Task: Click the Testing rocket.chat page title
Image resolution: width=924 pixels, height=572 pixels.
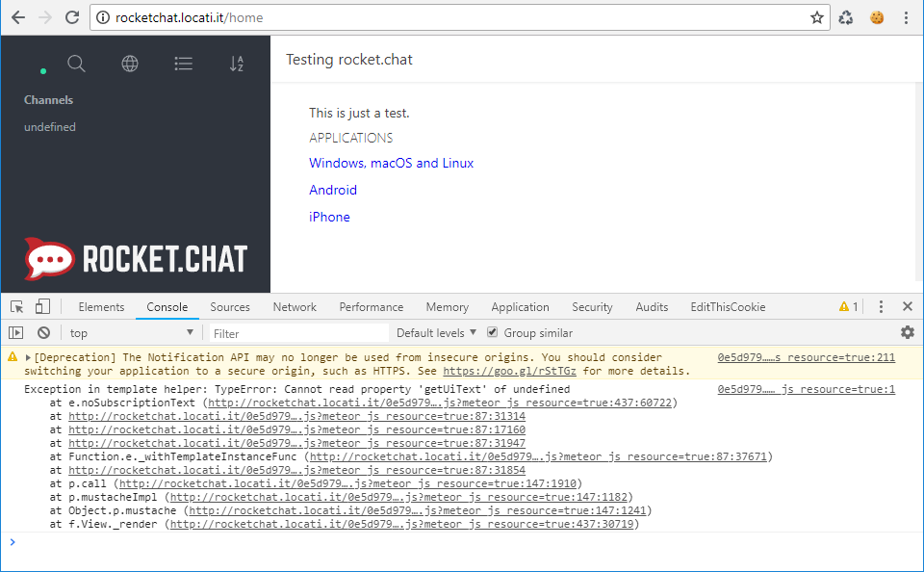Action: (348, 60)
